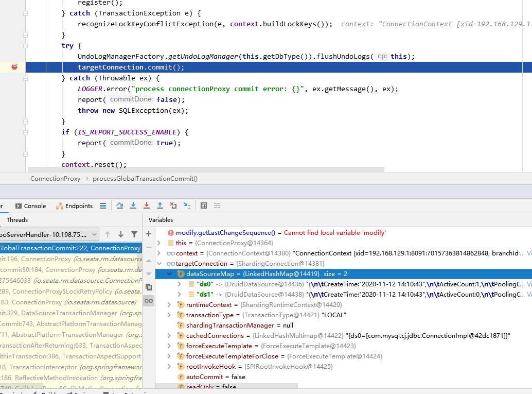Click the View link on the context row
Image resolution: width=532 pixels, height=394 pixels.
pyautogui.click(x=529, y=253)
